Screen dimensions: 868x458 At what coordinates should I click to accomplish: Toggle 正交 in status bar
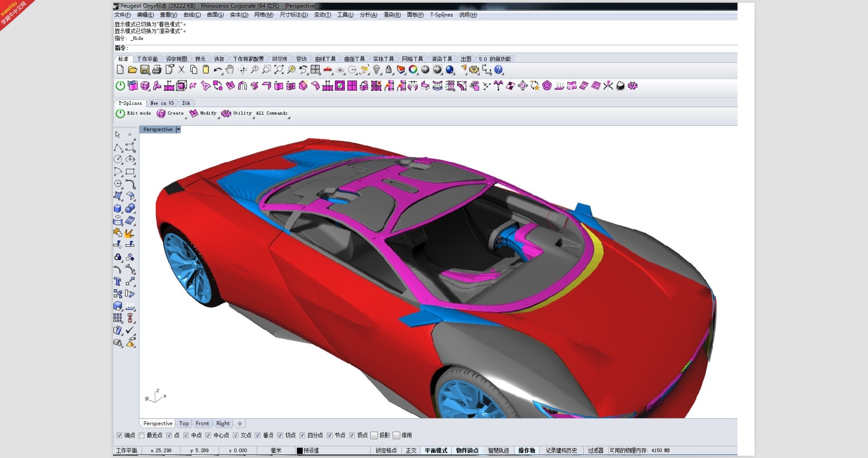(x=411, y=450)
